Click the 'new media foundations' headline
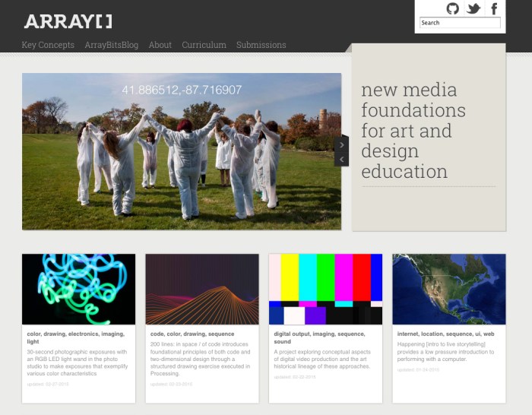The image size is (532, 415). point(413,130)
